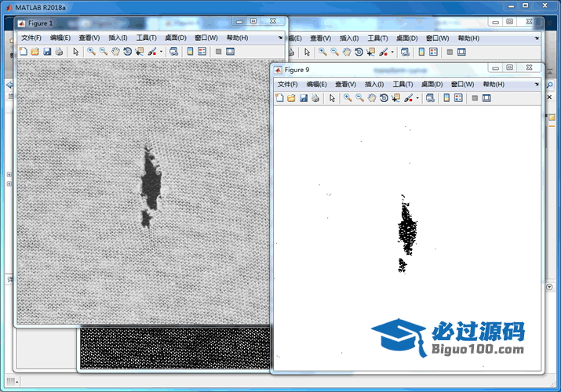Hide Plot Tools icon in Figure 9
561x392 pixels.
click(475, 98)
